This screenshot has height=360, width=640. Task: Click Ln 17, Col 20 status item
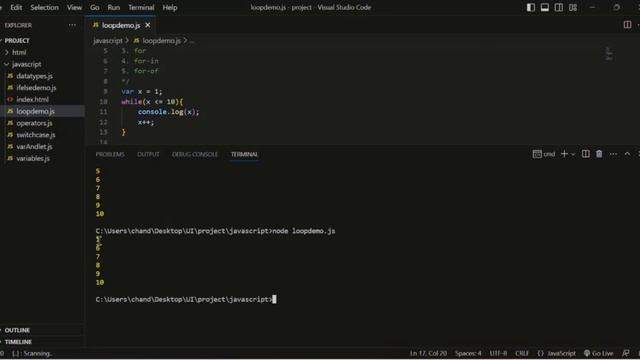coord(428,353)
